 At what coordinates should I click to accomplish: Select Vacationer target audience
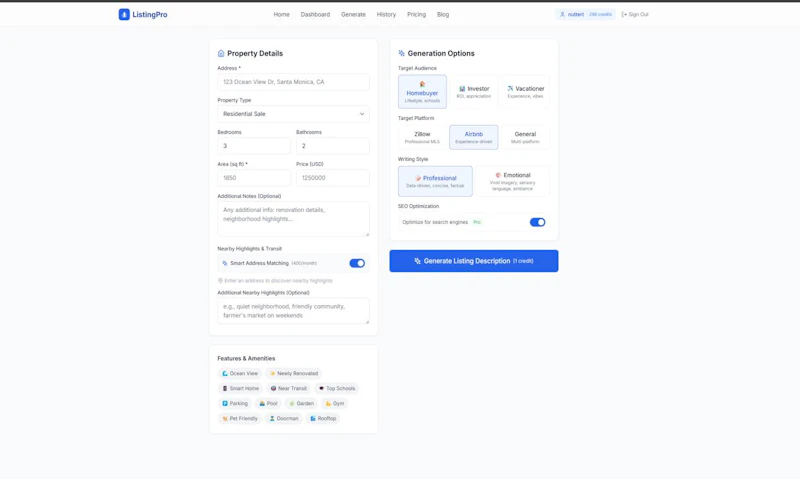pos(525,92)
